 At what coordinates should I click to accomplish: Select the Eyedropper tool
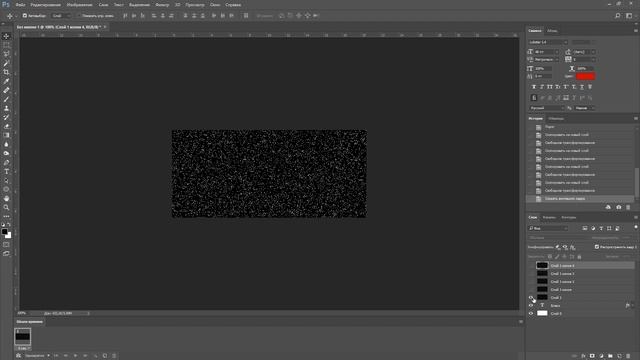coord(6,81)
